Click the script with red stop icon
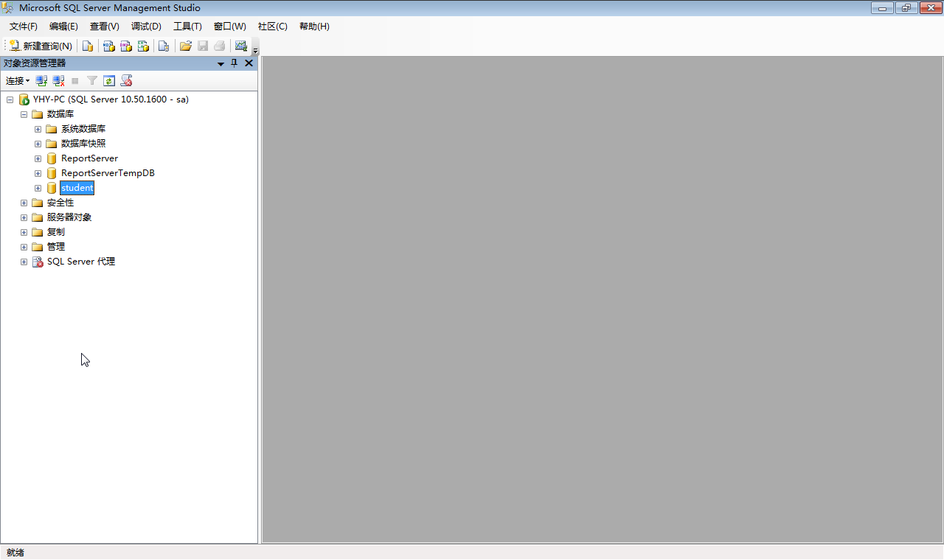 (126, 81)
